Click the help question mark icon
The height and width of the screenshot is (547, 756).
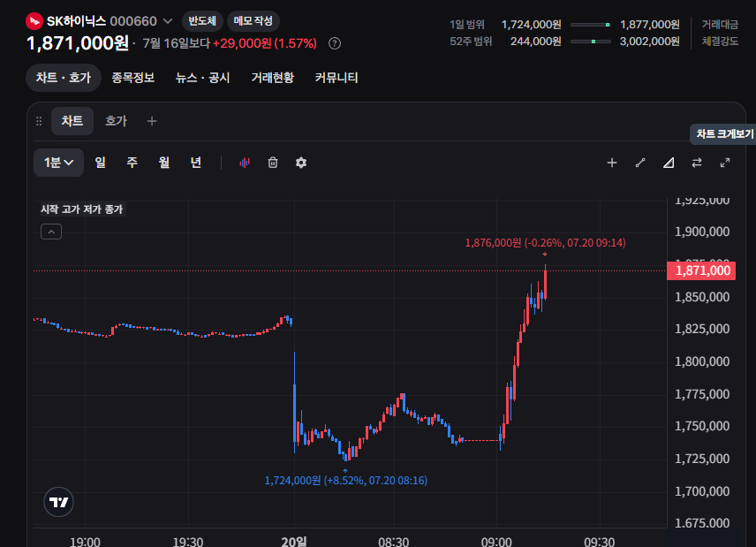click(x=335, y=44)
